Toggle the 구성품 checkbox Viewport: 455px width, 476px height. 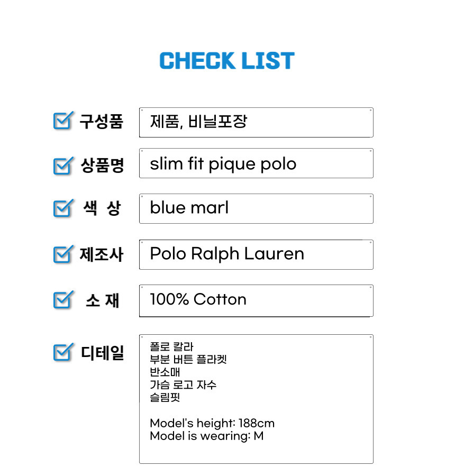63,121
